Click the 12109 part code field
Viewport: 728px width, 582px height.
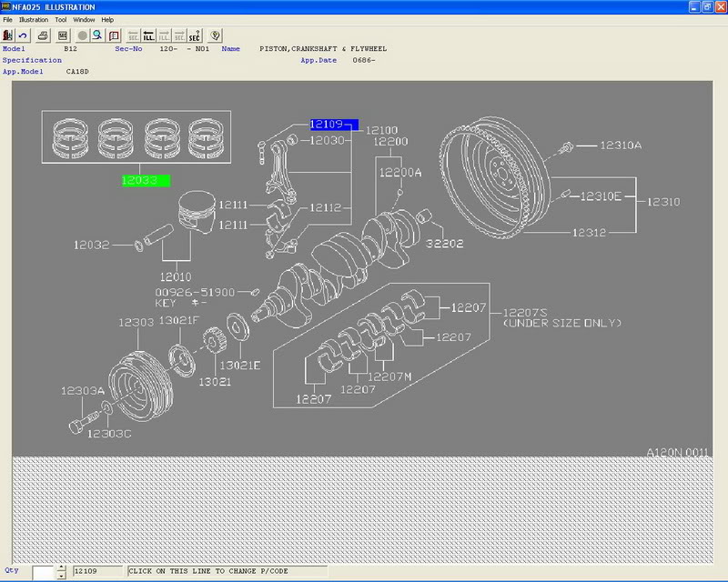(96, 571)
